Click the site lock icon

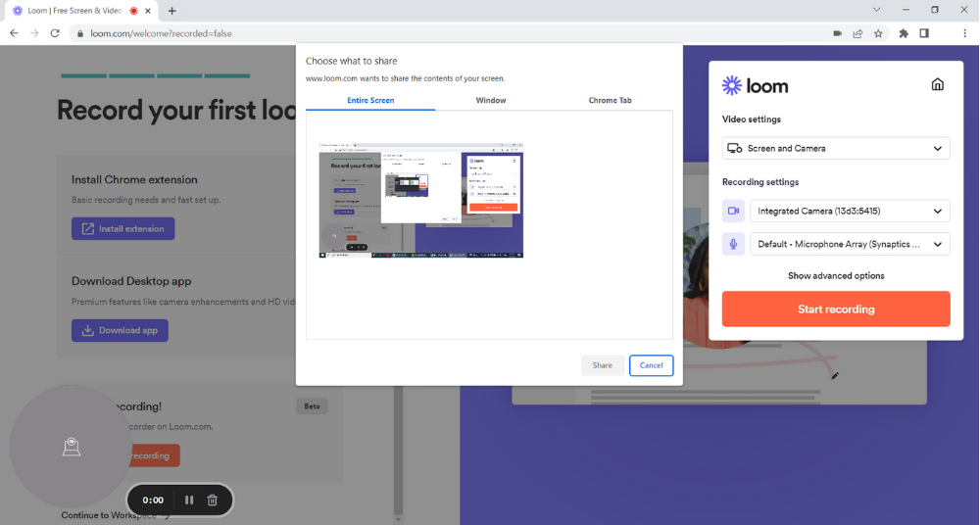click(80, 33)
